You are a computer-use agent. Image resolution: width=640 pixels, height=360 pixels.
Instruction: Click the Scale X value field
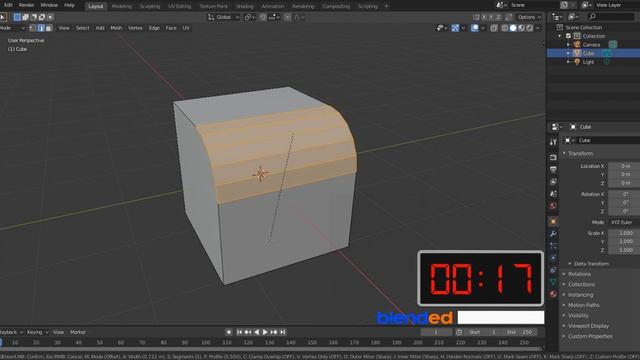tap(624, 233)
